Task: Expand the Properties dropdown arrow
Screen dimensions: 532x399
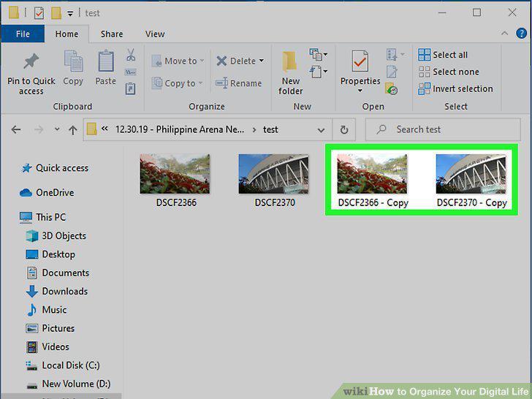Action: 360,91
